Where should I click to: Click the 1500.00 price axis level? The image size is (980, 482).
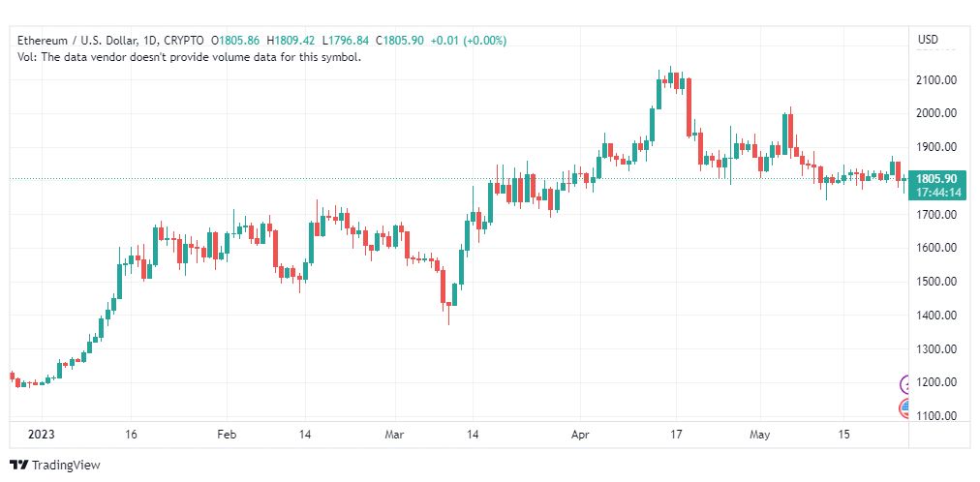936,282
